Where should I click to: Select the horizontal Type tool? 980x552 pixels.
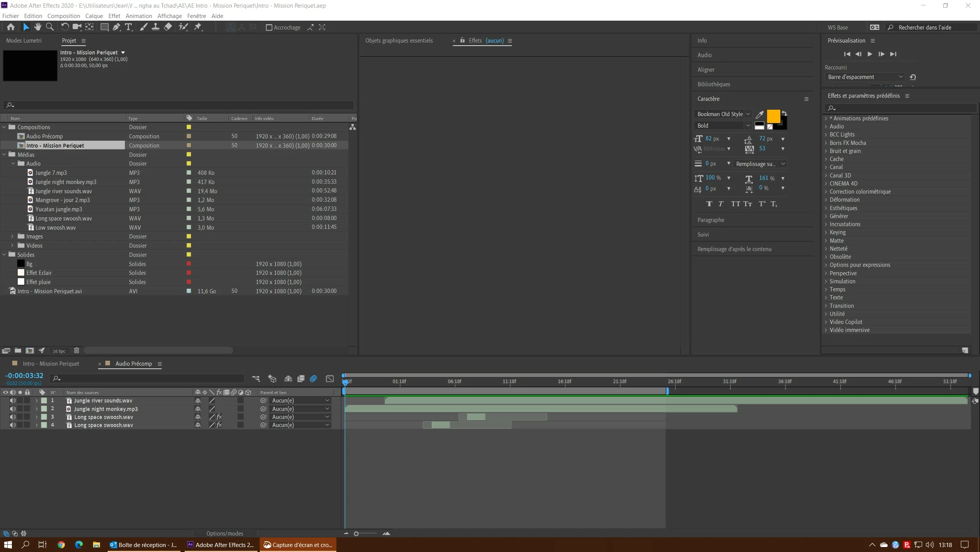click(128, 27)
